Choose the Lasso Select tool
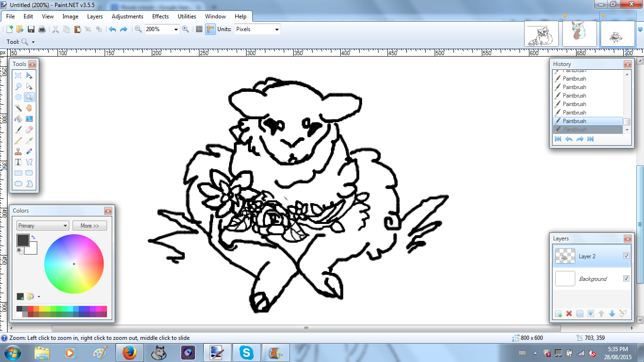This screenshot has width=644, height=362. pyautogui.click(x=18, y=86)
